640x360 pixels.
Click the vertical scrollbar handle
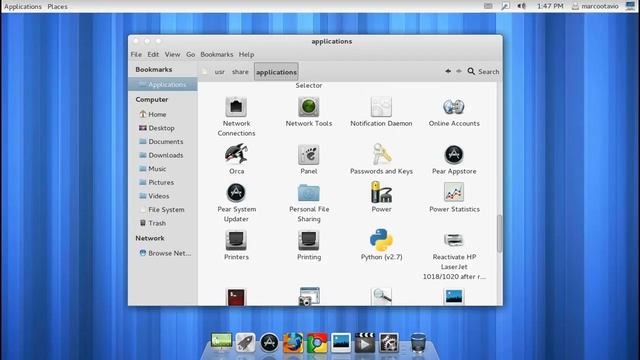pos(500,233)
